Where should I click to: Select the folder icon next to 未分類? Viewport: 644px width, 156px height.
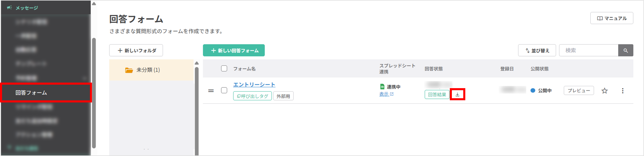pos(129,70)
